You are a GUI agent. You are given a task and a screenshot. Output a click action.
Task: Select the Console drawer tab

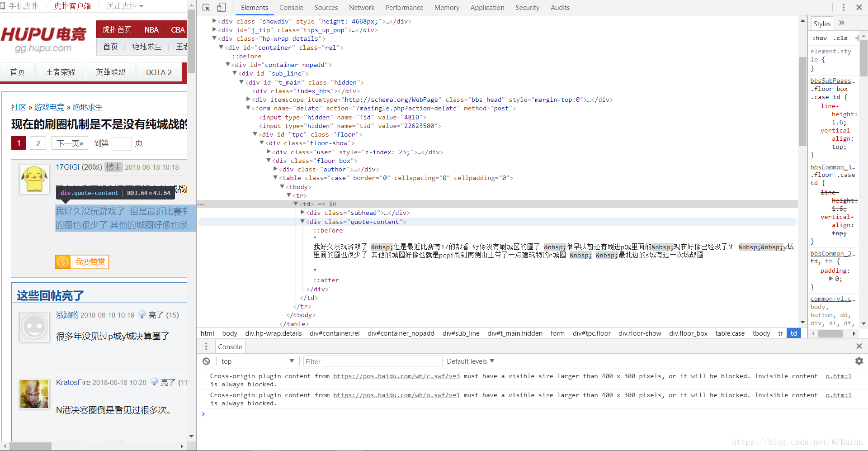click(x=230, y=347)
